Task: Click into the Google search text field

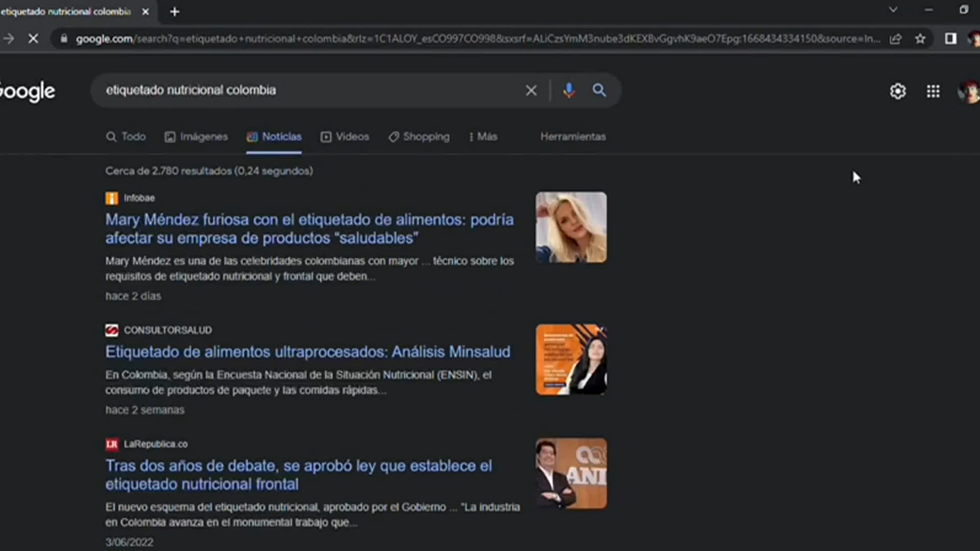Action: [306, 90]
